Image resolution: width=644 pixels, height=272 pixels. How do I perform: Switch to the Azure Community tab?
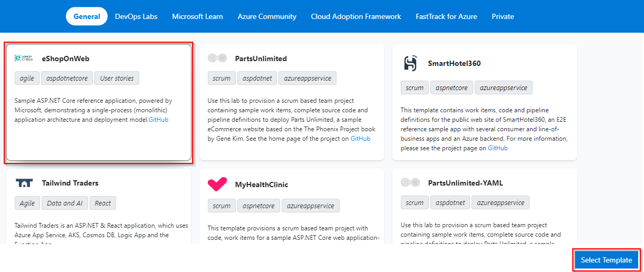[267, 16]
